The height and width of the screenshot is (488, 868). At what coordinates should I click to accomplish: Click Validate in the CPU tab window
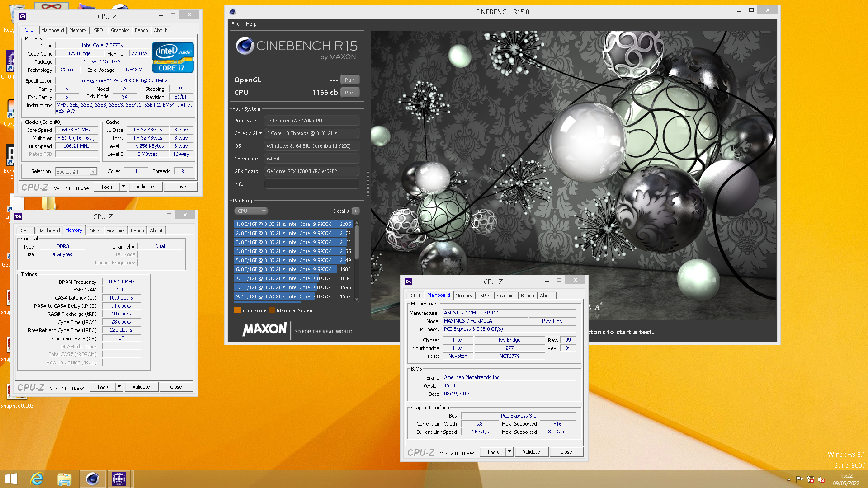(x=145, y=187)
